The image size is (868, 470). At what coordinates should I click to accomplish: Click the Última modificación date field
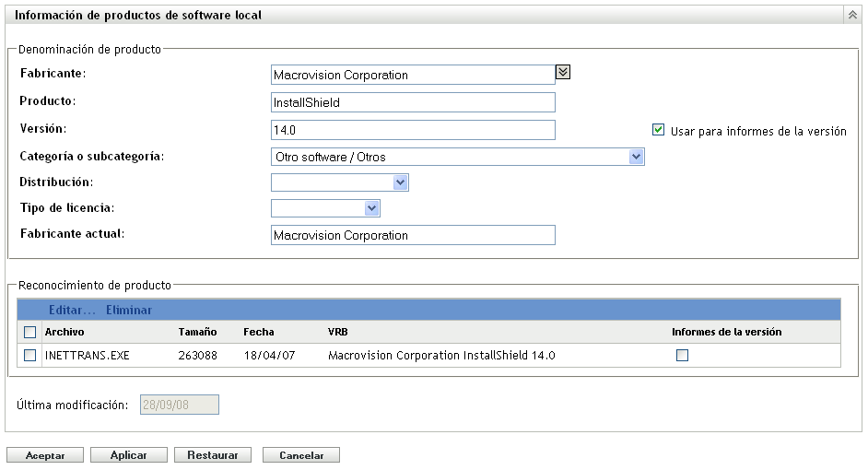point(179,405)
